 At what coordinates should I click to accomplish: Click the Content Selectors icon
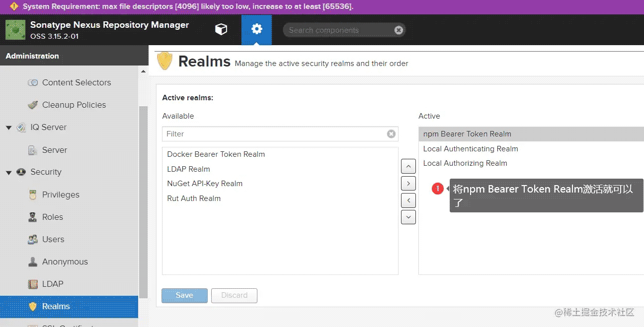coord(33,83)
